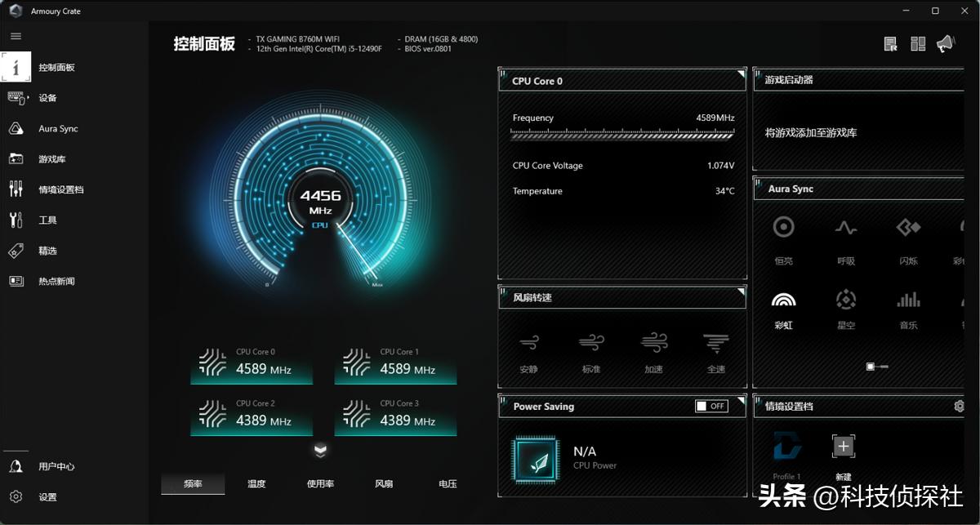Viewport: 980px width, 525px height.
Task: Expand more CPU cores with down chevron
Action: [x=320, y=450]
